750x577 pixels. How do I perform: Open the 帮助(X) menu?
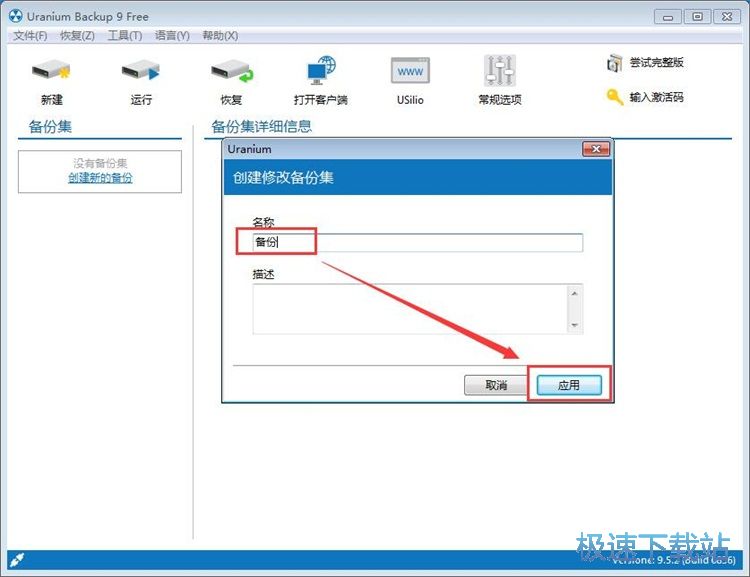click(x=220, y=35)
